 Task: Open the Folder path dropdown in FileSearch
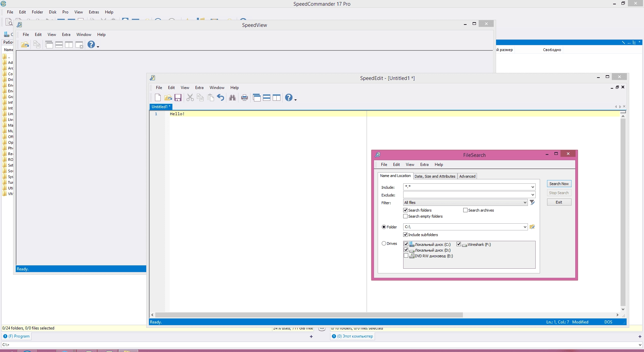tap(525, 227)
